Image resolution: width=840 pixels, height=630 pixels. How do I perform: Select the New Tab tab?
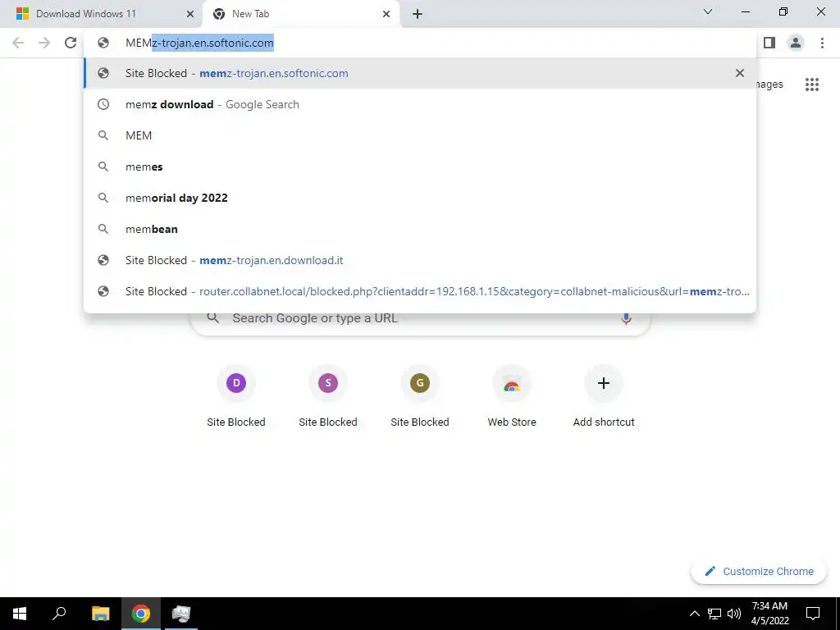pos(301,14)
